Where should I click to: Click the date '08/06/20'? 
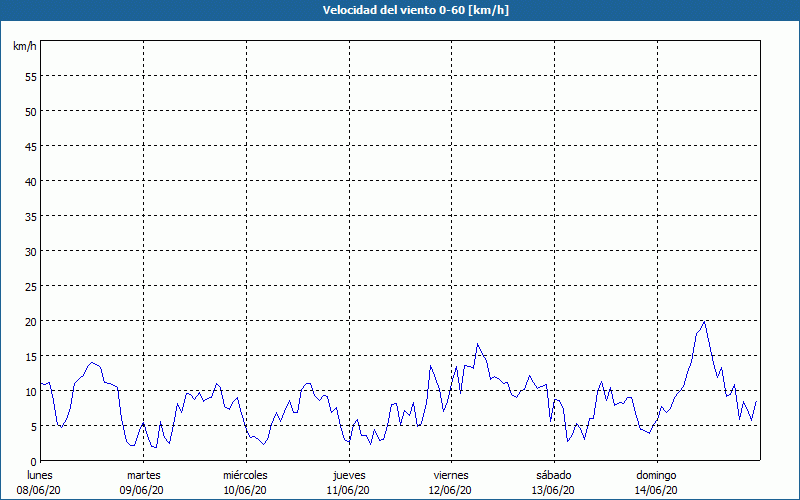pos(39,490)
